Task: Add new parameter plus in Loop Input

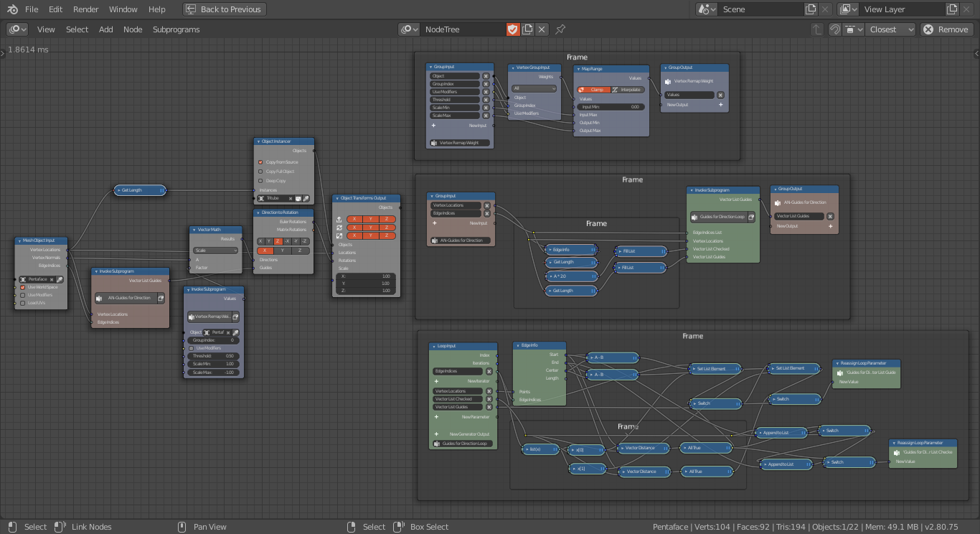Action: click(436, 417)
